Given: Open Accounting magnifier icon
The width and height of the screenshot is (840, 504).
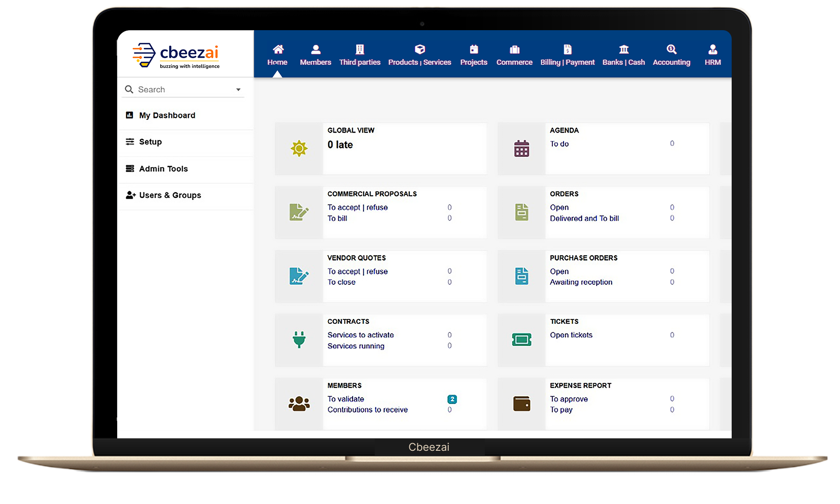Looking at the screenshot, I should pyautogui.click(x=671, y=49).
